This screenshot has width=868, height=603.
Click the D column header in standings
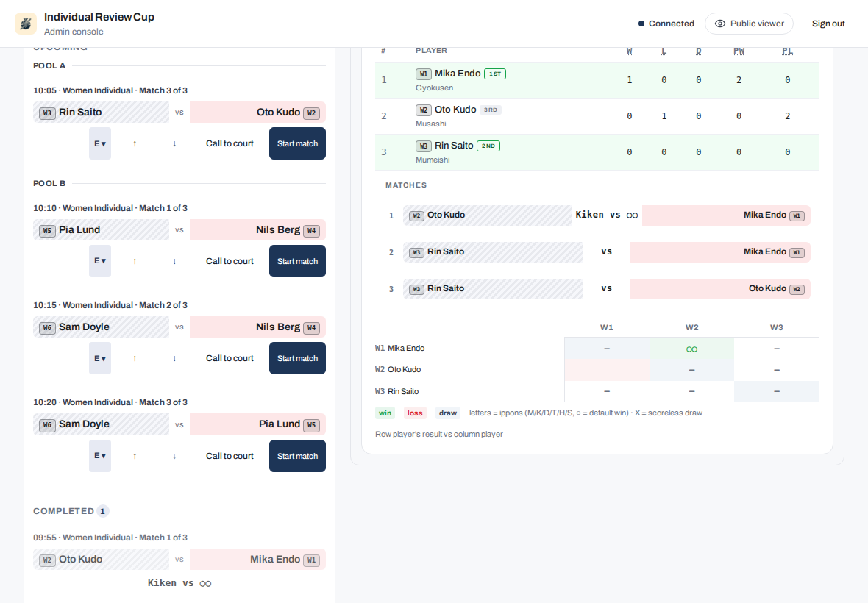(x=699, y=51)
